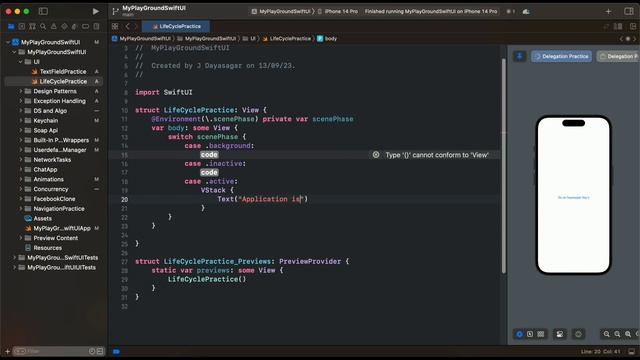Zoom out the preview canvas
Image resolution: width=640 pixels, height=360 pixels.
607,334
